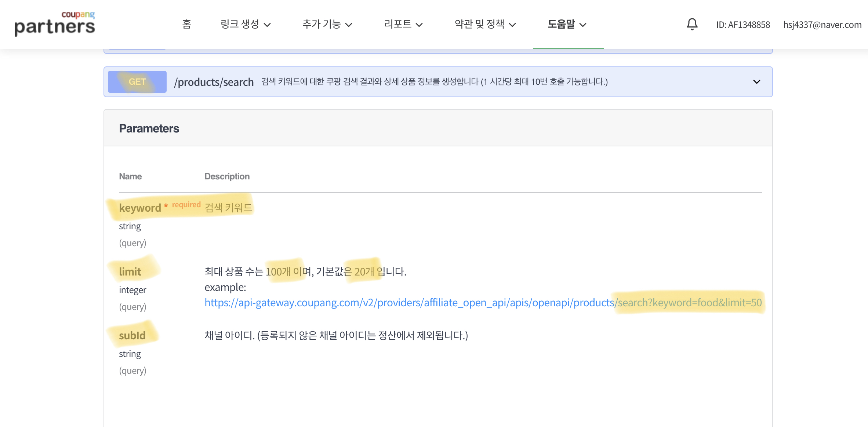Select the limit parameter name
Viewport: 868px width, 427px height.
coord(130,272)
